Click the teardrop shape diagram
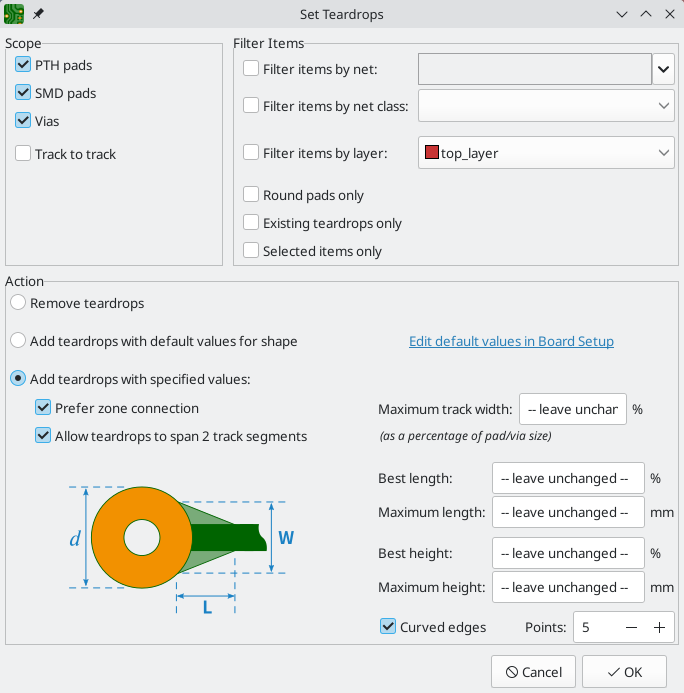This screenshot has width=684, height=693. pos(182,540)
